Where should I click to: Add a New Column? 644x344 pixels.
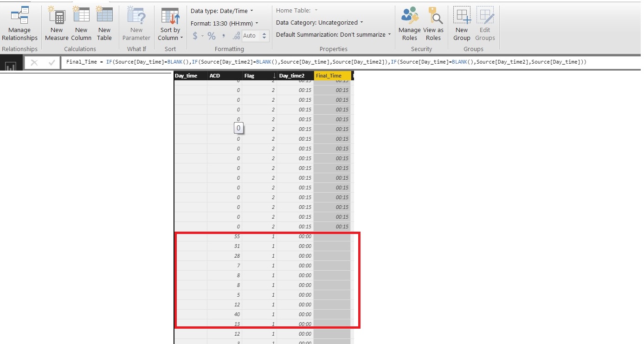coord(81,24)
